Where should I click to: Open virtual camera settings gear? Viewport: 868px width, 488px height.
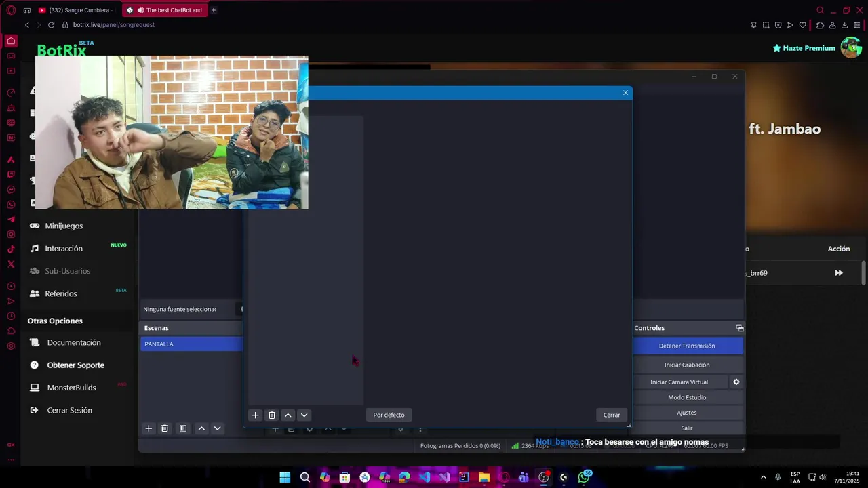736,382
